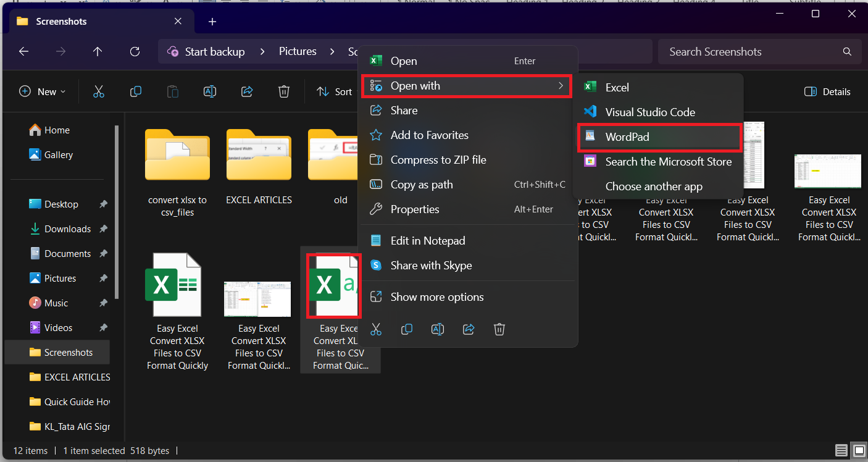The image size is (868, 462).
Task: Open the Details pane button
Action: click(x=827, y=91)
